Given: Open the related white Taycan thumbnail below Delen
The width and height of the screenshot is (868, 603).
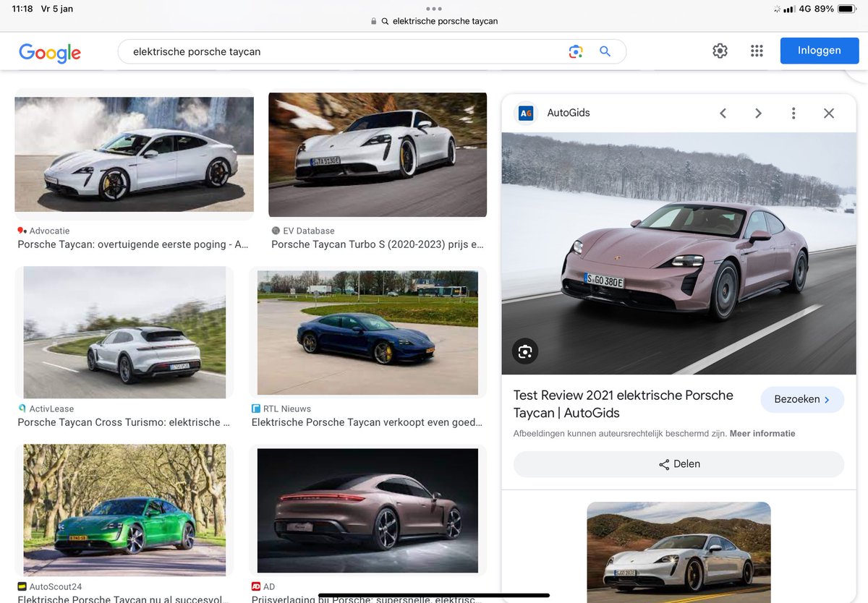Looking at the screenshot, I should pos(678,552).
